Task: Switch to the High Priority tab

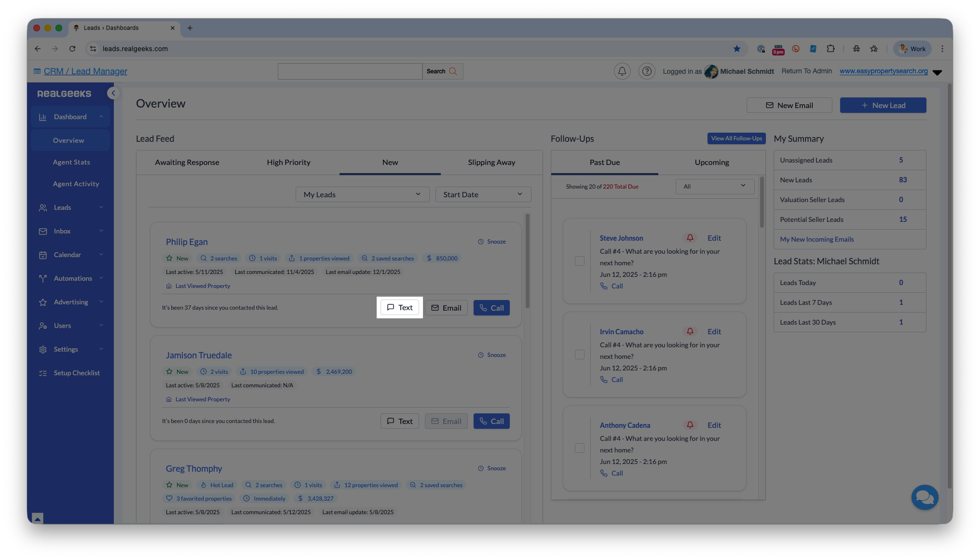Action: (288, 163)
